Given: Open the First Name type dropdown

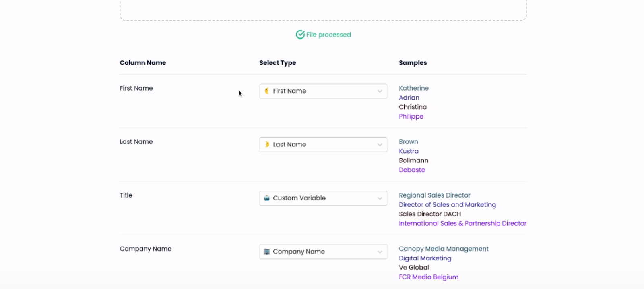Looking at the screenshot, I should click(x=323, y=91).
